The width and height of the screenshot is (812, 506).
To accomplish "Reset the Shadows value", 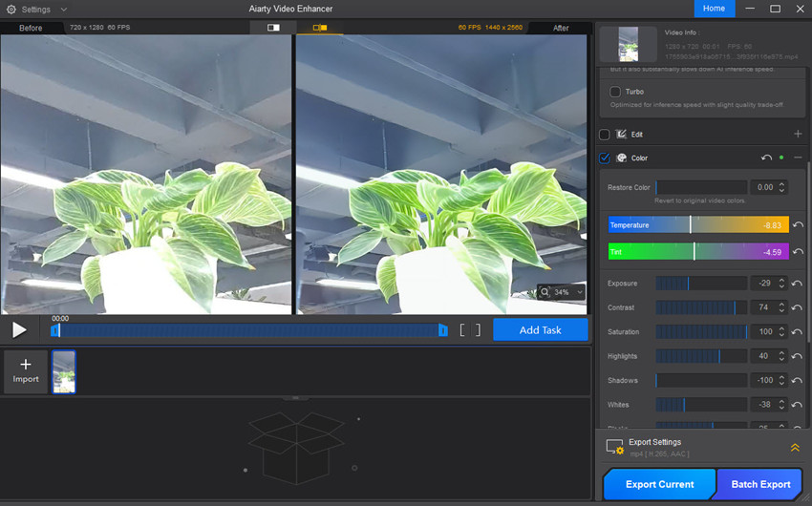I will (x=797, y=381).
